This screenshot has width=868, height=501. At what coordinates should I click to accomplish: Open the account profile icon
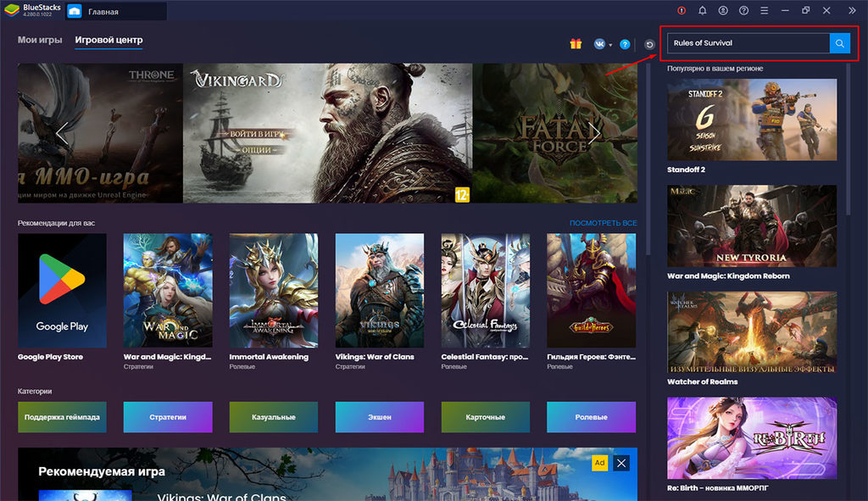[723, 10]
